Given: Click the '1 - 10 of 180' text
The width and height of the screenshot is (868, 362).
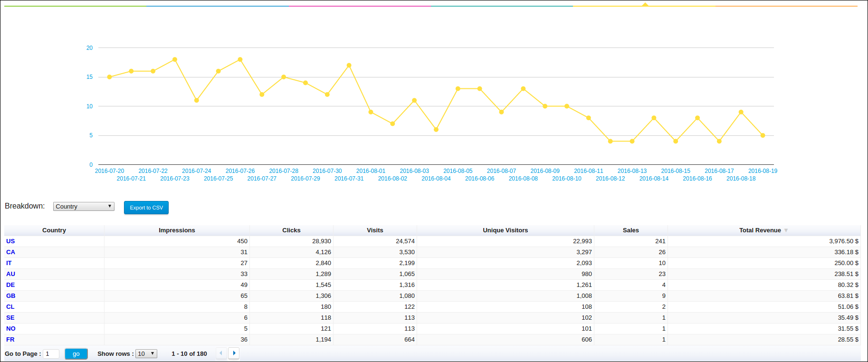Looking at the screenshot, I should click(189, 354).
